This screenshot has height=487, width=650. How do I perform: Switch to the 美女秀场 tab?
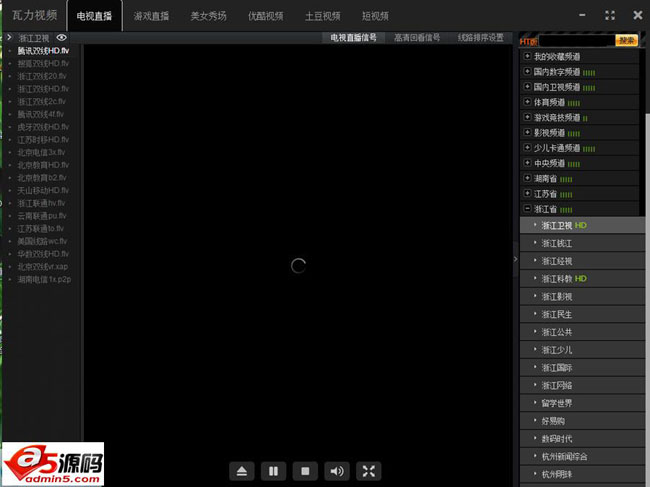209,16
